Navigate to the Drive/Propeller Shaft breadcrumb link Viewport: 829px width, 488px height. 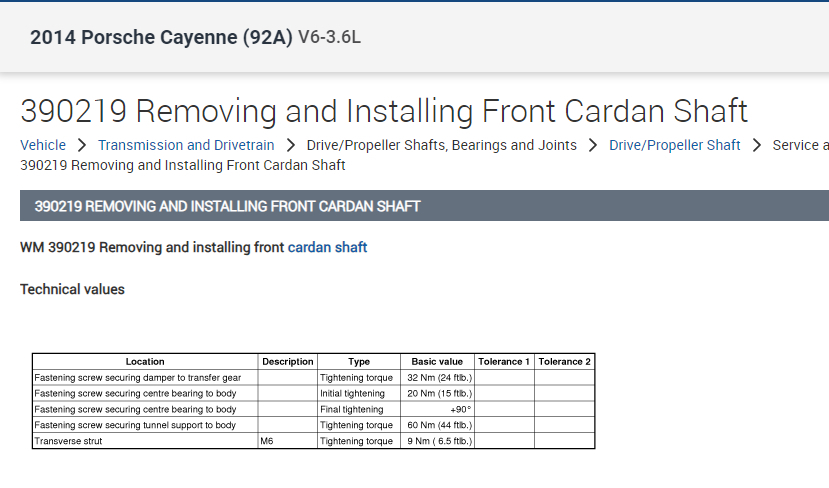tap(675, 145)
